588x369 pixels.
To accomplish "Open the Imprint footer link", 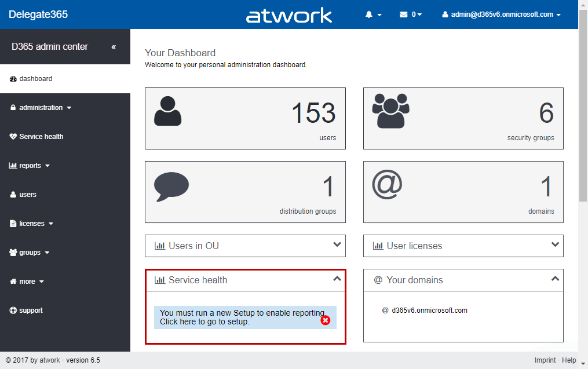I will click(545, 360).
